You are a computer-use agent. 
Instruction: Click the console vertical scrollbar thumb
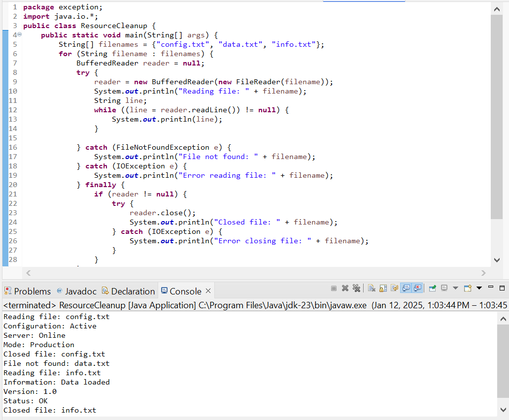point(503,360)
